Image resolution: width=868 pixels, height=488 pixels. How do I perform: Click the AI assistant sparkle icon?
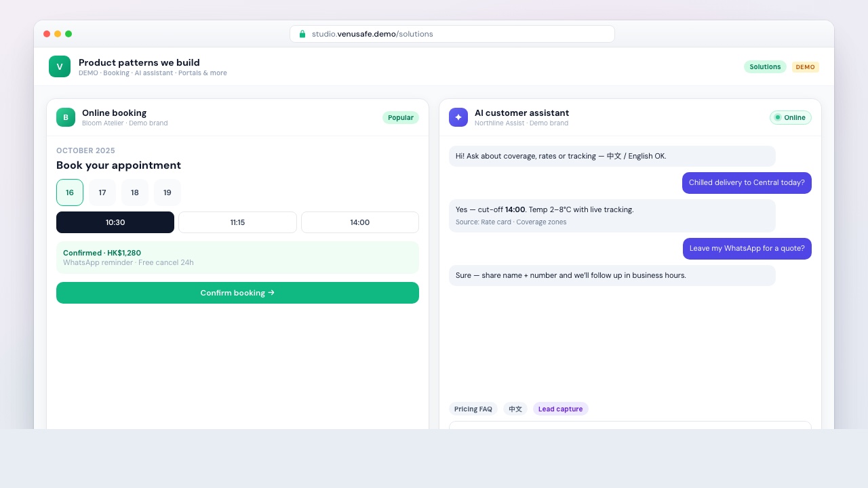click(458, 117)
